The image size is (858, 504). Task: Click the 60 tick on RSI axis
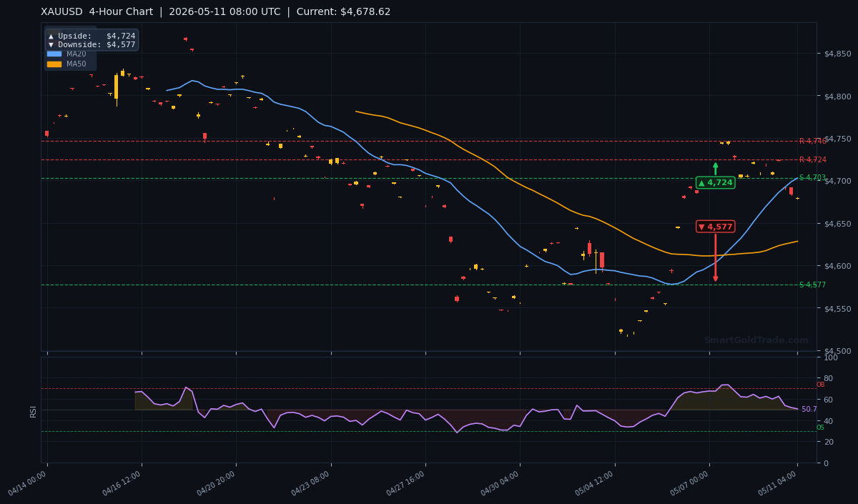[x=829, y=400]
